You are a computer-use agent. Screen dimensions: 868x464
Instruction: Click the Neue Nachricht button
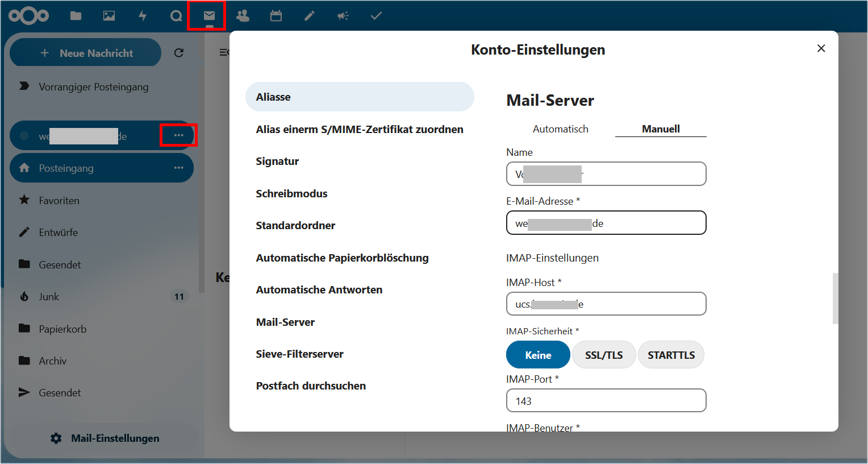coord(86,53)
